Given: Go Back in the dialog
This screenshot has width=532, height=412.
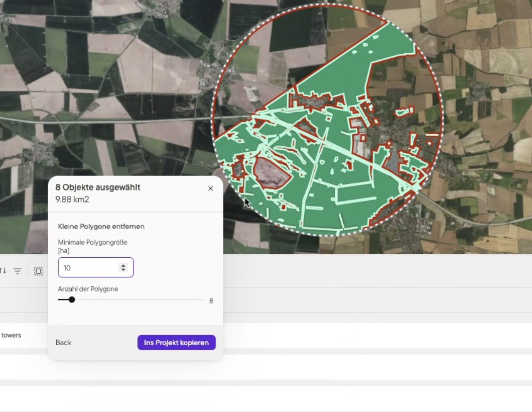Looking at the screenshot, I should (x=63, y=343).
